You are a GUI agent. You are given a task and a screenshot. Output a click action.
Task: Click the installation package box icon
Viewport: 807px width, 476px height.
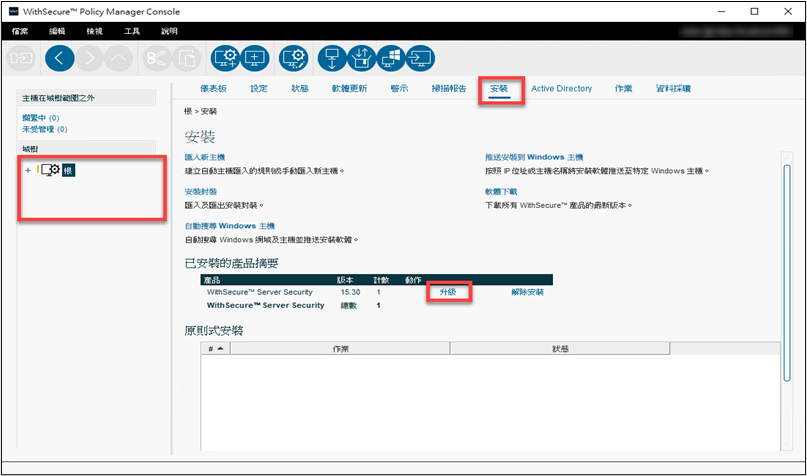[x=362, y=57]
